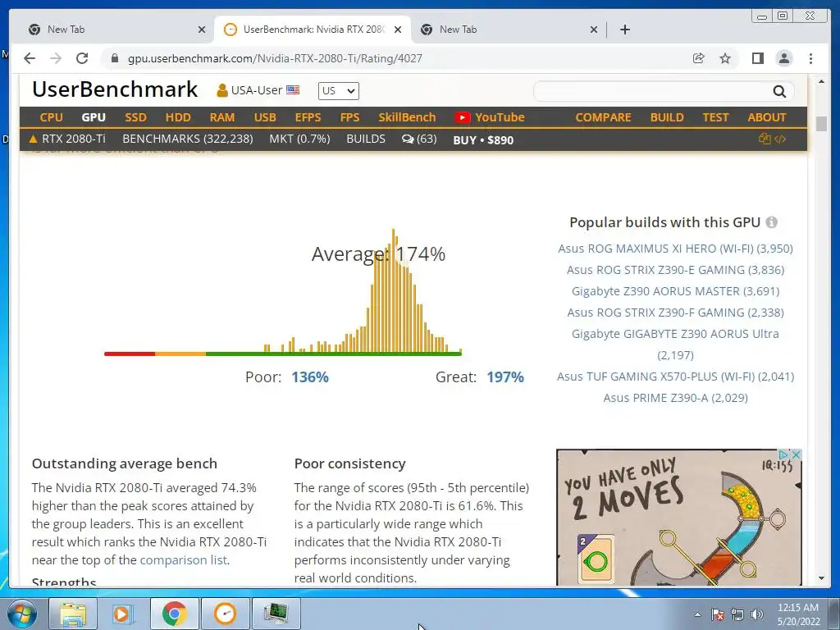Click the browser address bar URL
This screenshot has width=840, height=630.
pos(275,58)
